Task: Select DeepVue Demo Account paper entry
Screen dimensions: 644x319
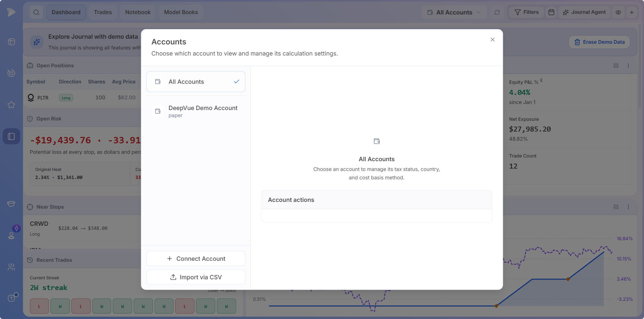Action: click(x=196, y=111)
